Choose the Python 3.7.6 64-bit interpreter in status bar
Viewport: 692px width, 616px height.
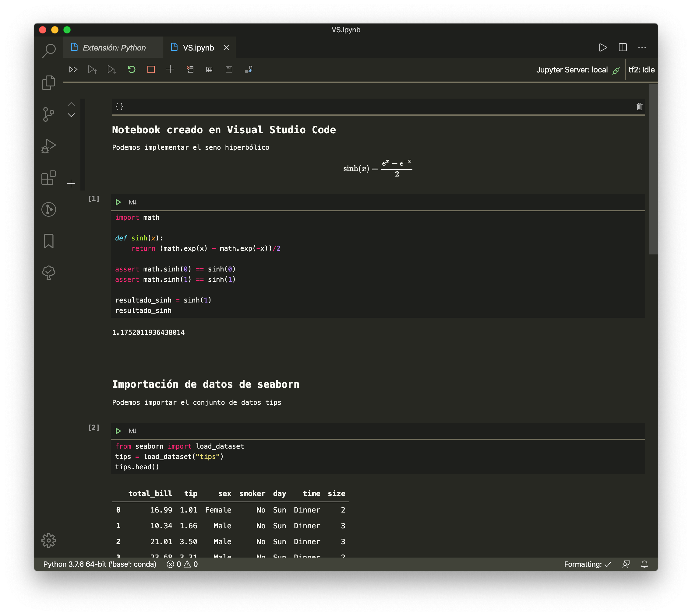tap(100, 564)
